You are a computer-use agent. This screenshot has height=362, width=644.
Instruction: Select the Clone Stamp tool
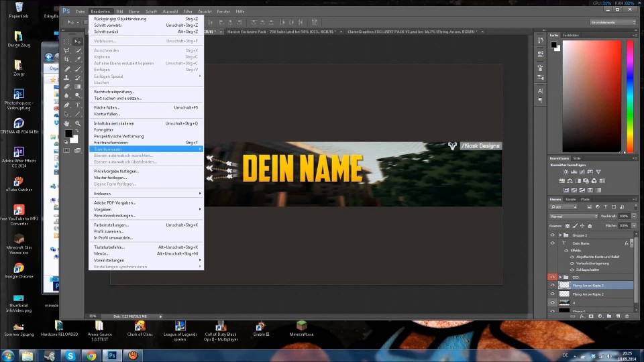click(x=66, y=78)
